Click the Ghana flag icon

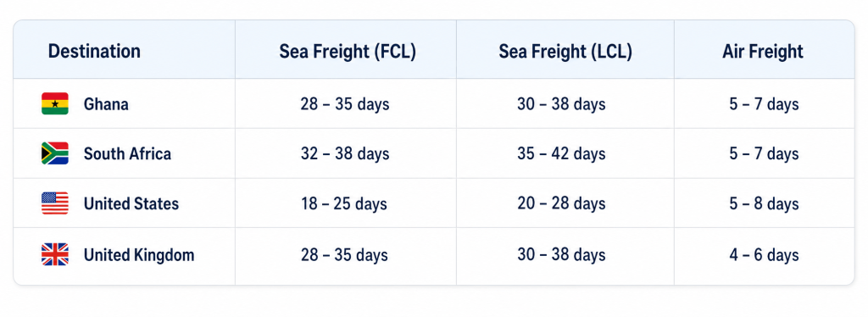(x=55, y=103)
